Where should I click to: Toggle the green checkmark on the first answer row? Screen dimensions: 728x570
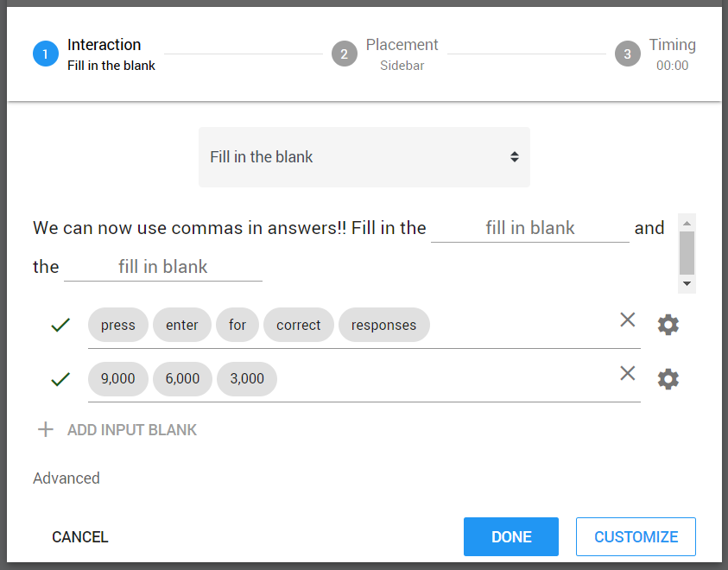tap(60, 325)
